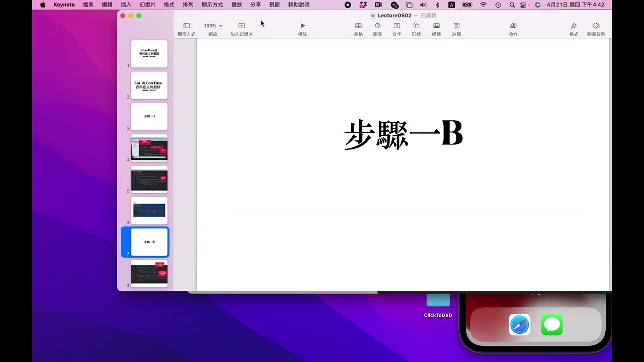Open Spotlight search icon
Viewport: 644px width, 362px height.
(512, 5)
